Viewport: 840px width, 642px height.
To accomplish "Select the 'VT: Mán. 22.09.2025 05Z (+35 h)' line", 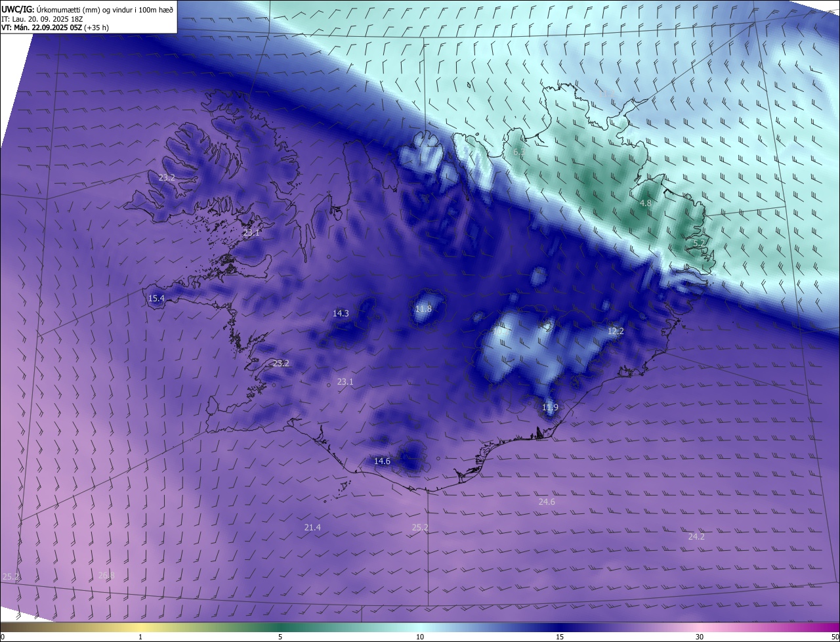I will coord(55,28).
